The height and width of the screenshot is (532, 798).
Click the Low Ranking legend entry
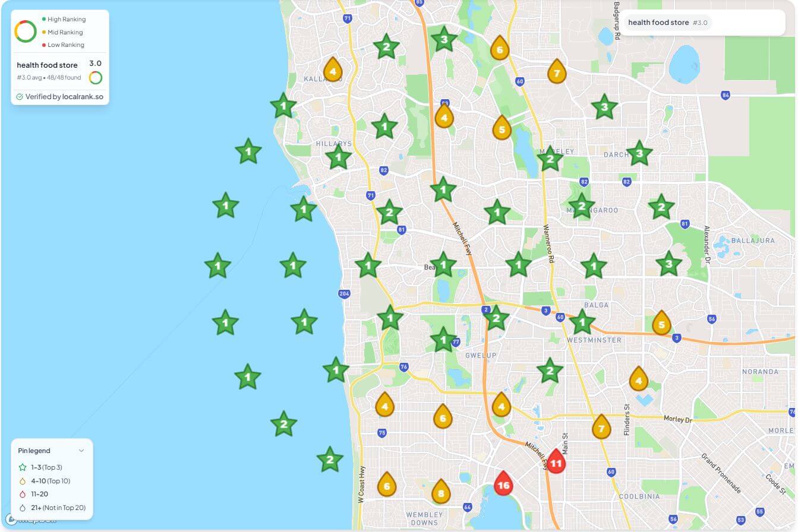tap(63, 45)
